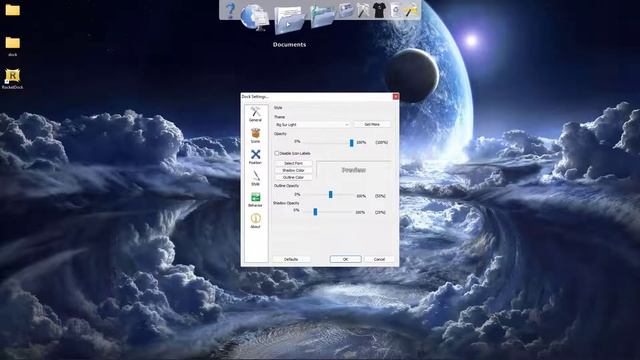This screenshot has height=360, width=640.
Task: Open the green-arrow folder in the dock
Action: coord(322,16)
